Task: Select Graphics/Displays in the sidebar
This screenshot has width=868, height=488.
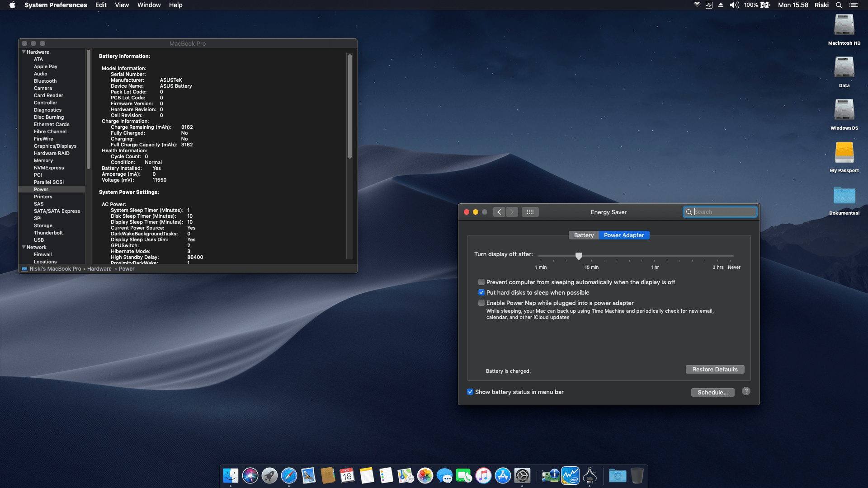Action: point(55,146)
